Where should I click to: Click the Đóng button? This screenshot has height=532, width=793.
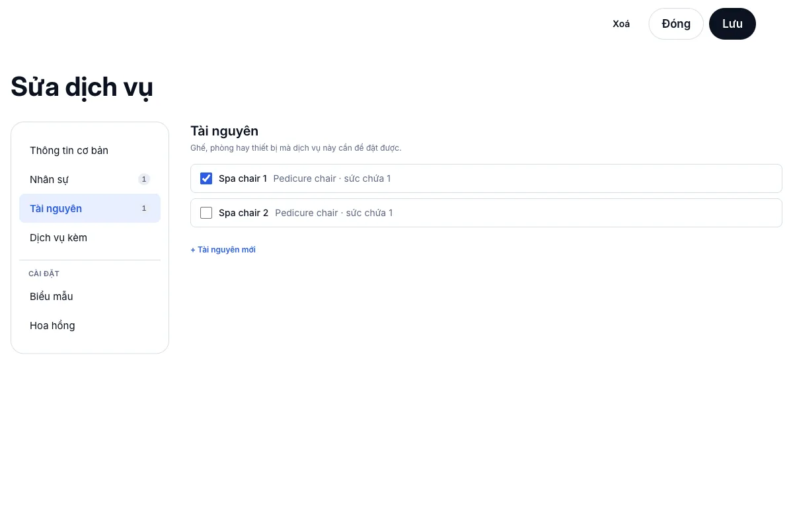coord(676,24)
